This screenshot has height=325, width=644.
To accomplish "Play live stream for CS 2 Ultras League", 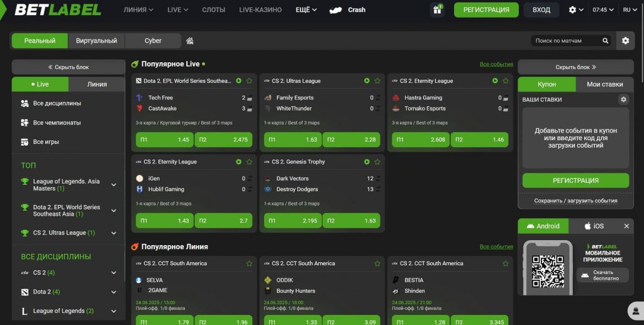I will click(367, 81).
